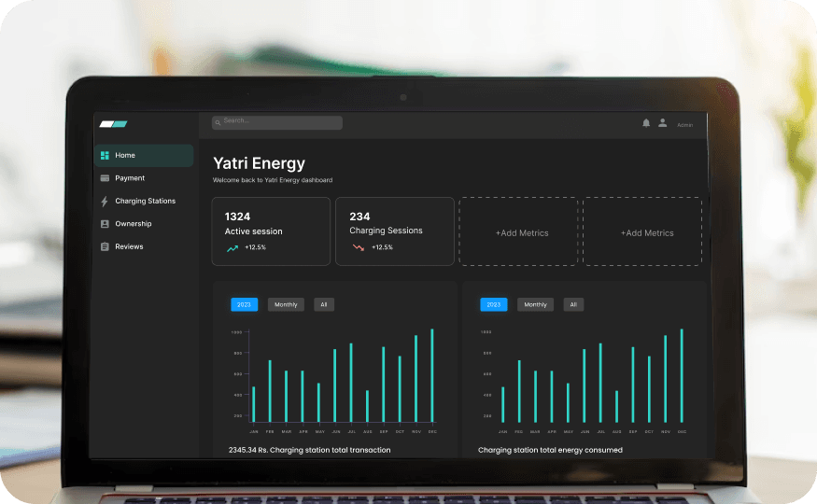
Task: Click the user profile icon beside Admin
Action: coord(663,122)
